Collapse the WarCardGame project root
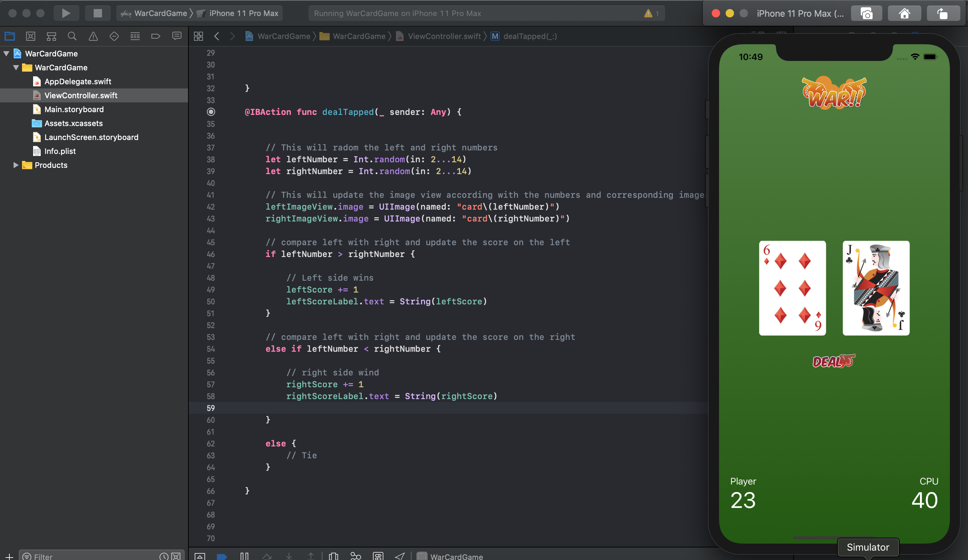 tap(7, 54)
